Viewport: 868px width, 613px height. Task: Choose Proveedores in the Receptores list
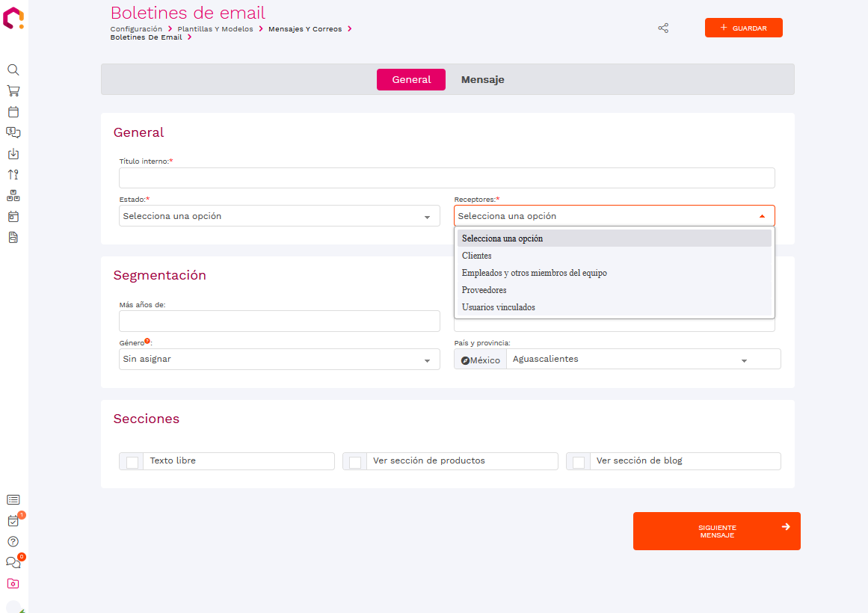[x=484, y=290]
